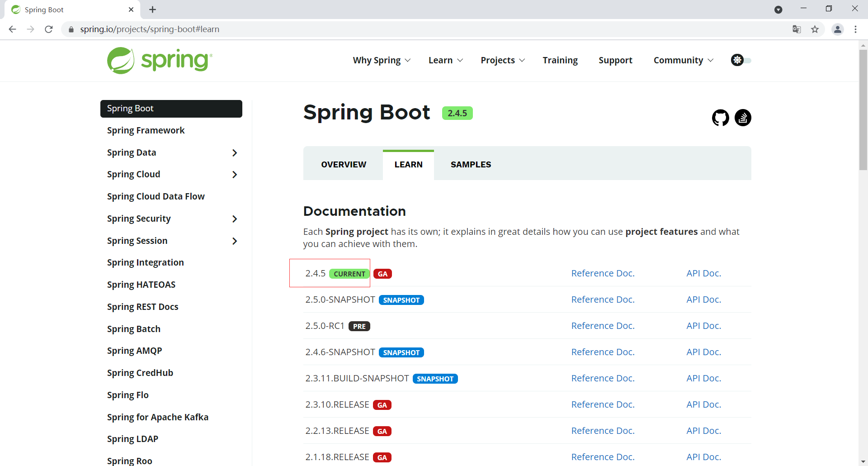
Task: Click the scrollbar down arrow
Action: tap(863, 461)
